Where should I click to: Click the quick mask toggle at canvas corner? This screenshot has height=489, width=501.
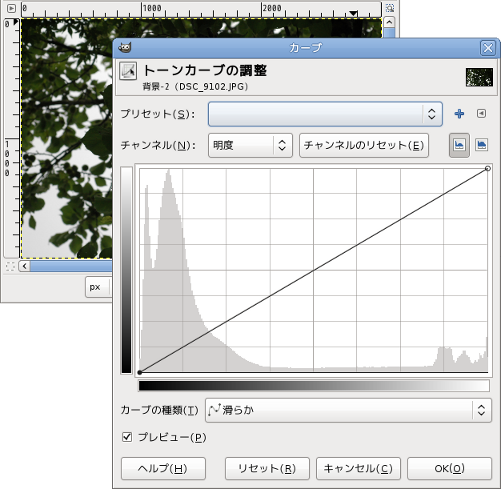click(10, 266)
